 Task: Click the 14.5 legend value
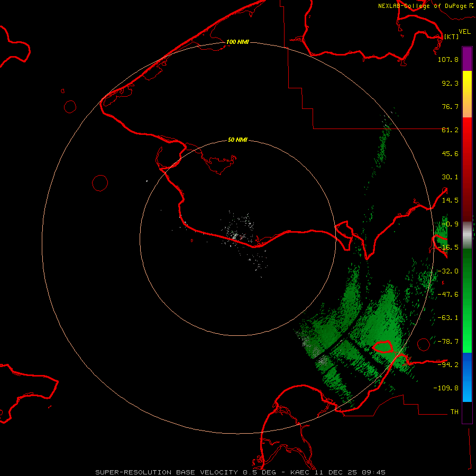tap(450, 200)
